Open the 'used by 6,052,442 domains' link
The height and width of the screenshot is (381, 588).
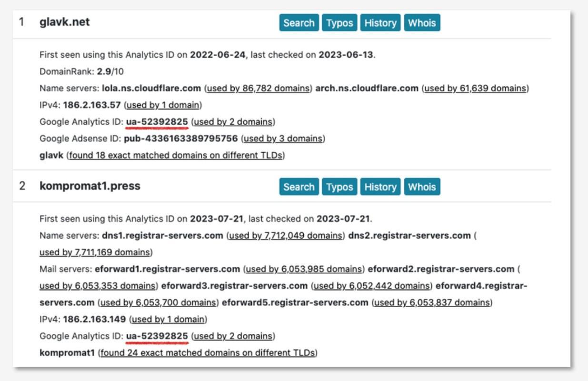tap(372, 286)
